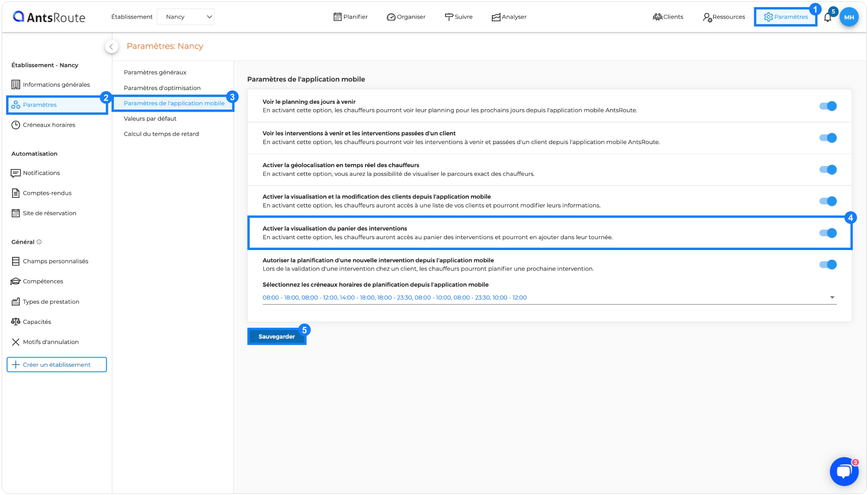
Task: Click the Informations générales building icon
Action: (x=15, y=85)
